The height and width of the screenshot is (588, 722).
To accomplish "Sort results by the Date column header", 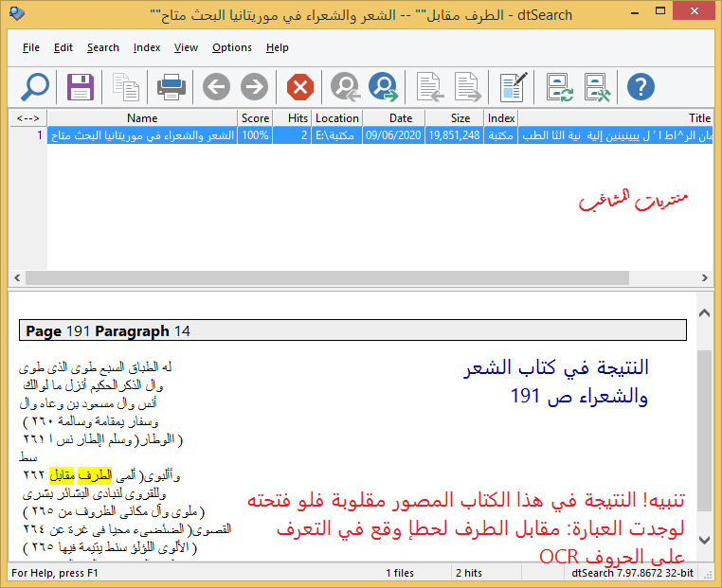I will point(401,118).
